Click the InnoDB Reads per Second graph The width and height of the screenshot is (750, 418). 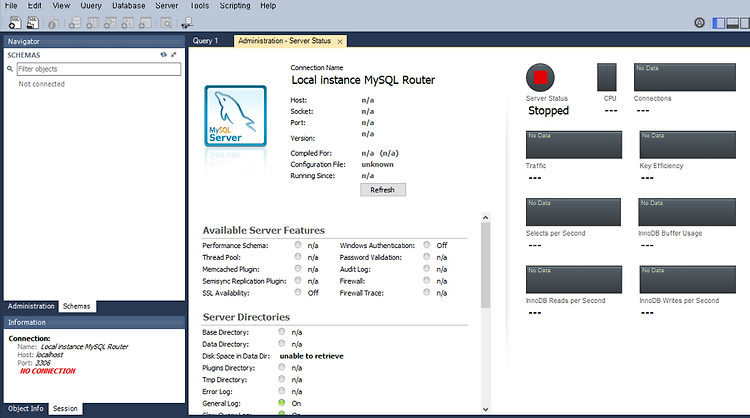[574, 279]
